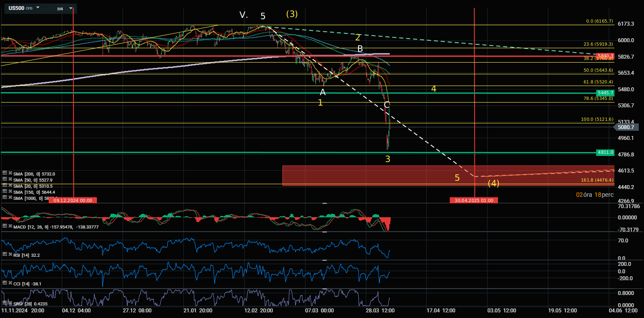Select the white wave label A
The height and width of the screenshot is (318, 644).
pos(322,92)
